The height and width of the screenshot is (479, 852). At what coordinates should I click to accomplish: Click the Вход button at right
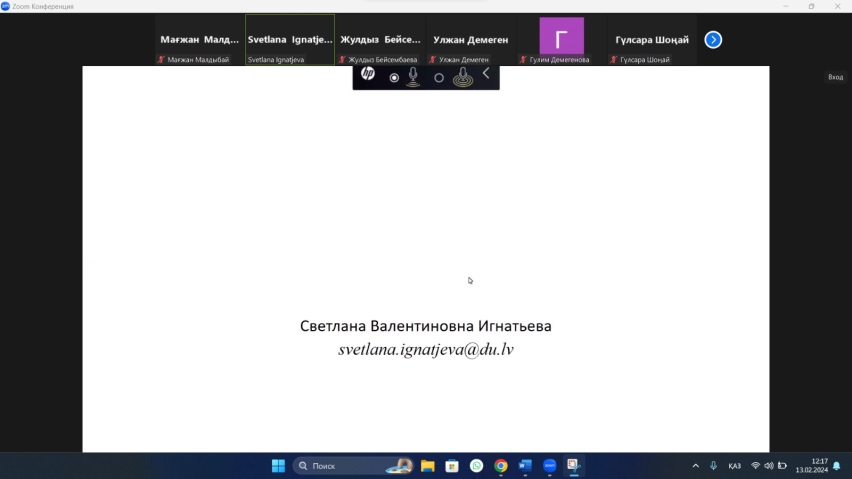pos(835,77)
